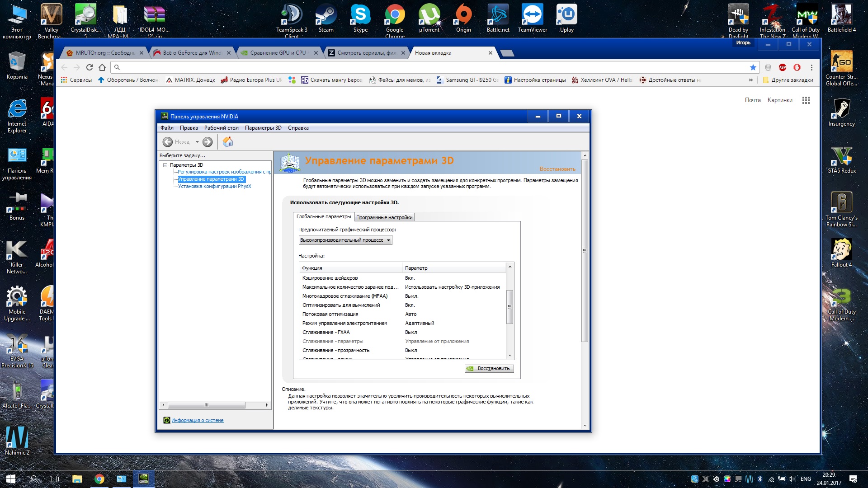Switch to Программные настройки tab

click(x=384, y=217)
